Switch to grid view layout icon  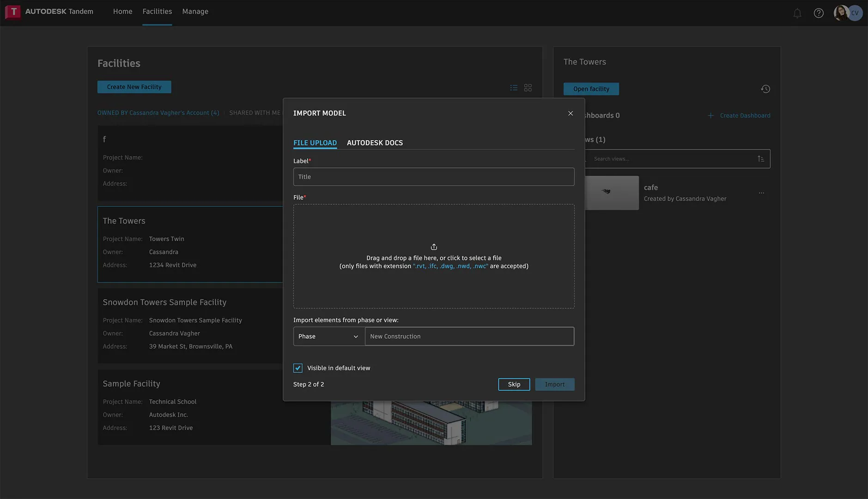[x=528, y=88]
